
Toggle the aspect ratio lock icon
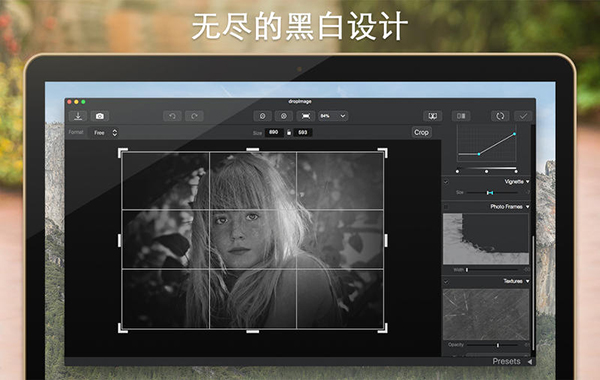point(289,132)
